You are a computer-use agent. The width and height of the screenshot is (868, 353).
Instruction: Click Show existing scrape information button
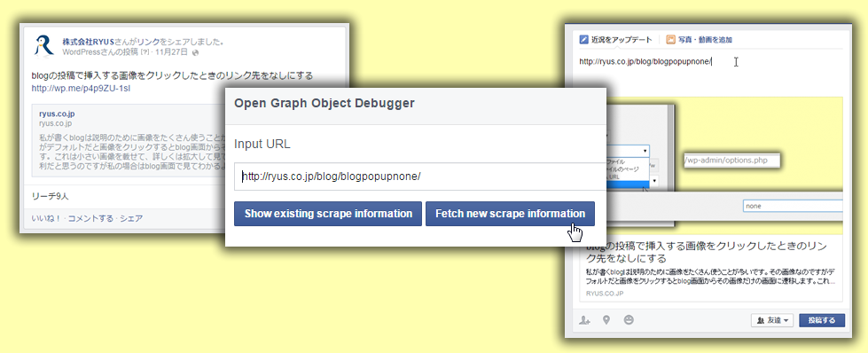click(x=328, y=214)
